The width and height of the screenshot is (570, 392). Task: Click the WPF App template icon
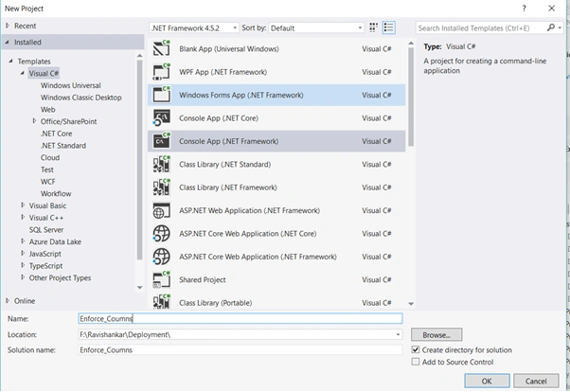[x=161, y=72]
